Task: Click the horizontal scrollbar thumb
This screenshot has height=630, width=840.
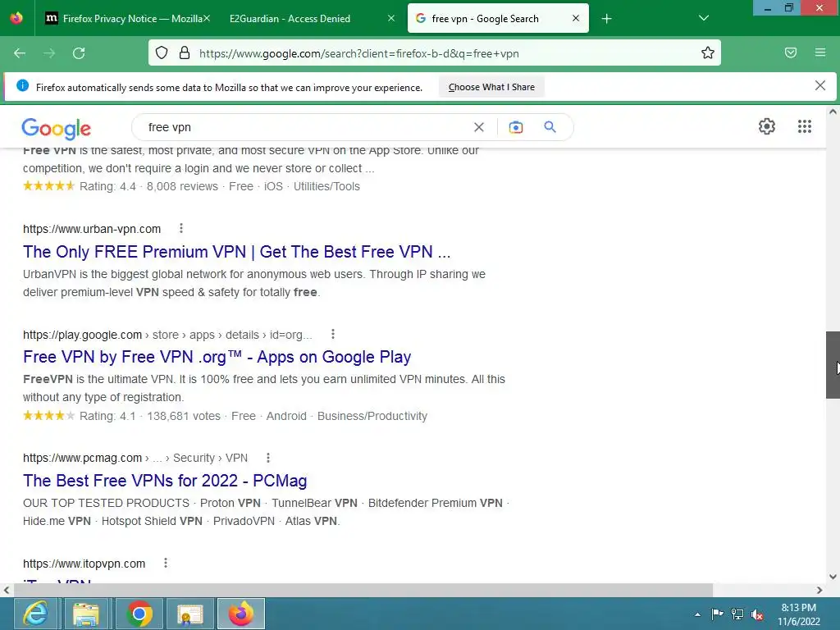Action: (363, 590)
